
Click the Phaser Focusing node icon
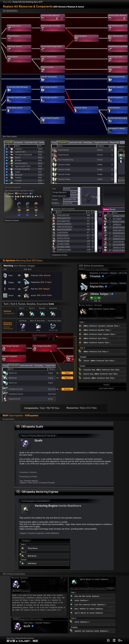[x=43, y=70]
